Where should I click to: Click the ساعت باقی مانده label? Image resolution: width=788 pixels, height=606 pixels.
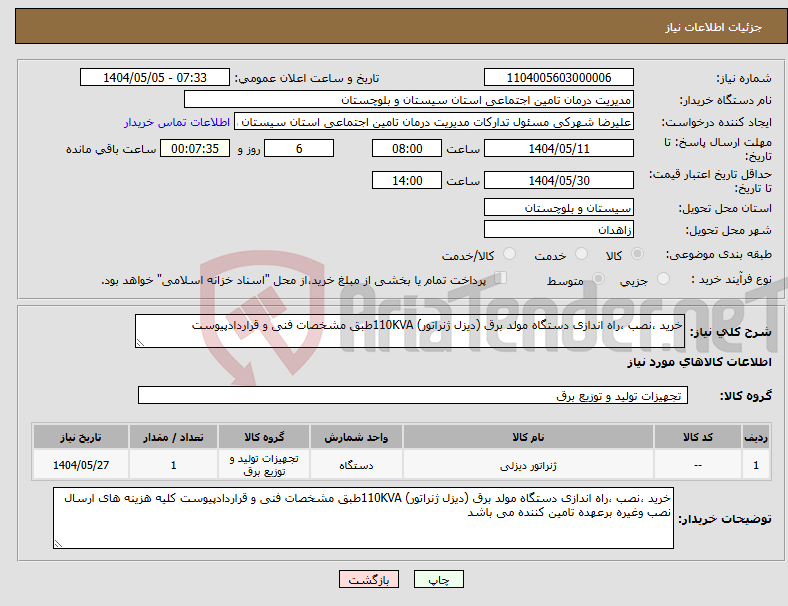[x=111, y=149]
